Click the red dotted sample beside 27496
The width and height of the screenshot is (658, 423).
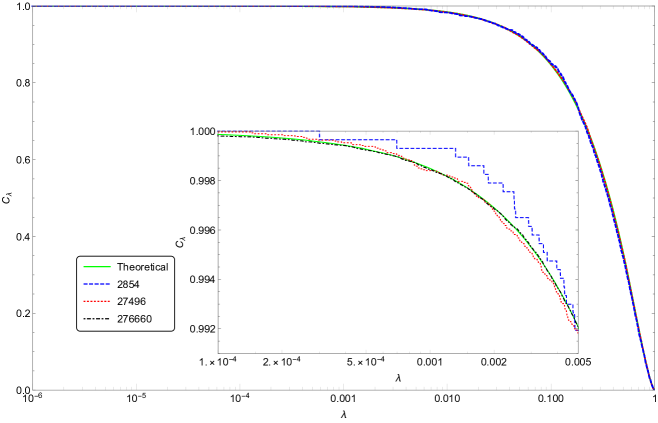[97, 302]
